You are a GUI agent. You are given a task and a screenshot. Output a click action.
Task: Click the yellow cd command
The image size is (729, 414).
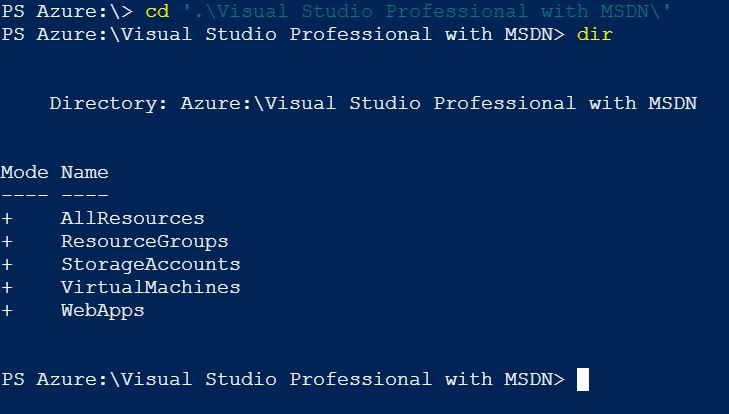157,11
